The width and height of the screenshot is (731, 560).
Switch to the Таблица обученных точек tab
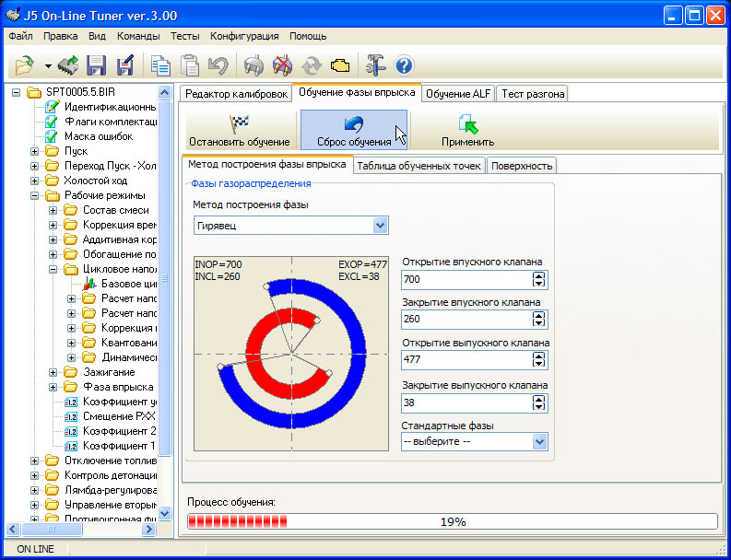click(419, 166)
